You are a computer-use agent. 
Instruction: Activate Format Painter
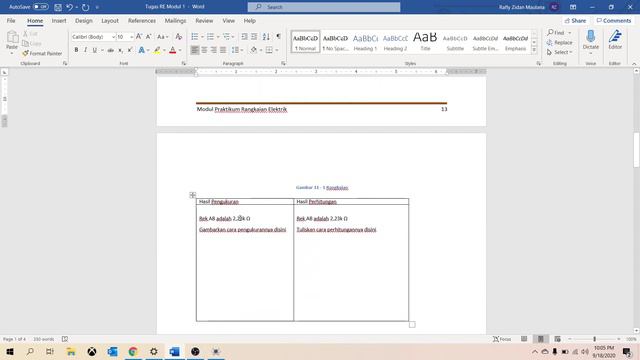(42, 53)
